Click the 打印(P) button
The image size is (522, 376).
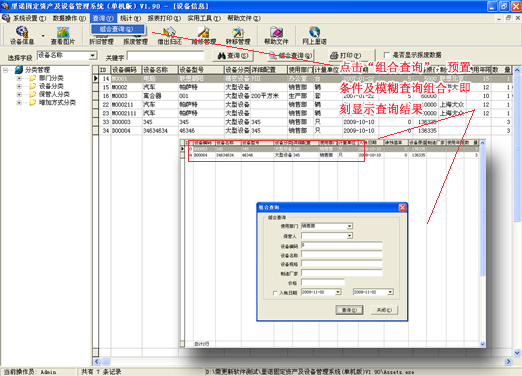pos(350,55)
